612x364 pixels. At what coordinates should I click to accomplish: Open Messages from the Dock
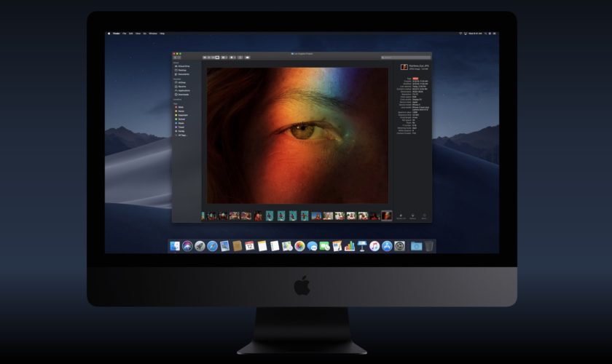313,246
